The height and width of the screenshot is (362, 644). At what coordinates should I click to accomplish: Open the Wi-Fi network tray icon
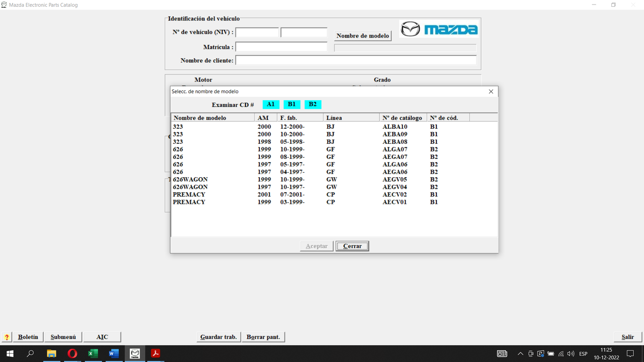pos(561,354)
